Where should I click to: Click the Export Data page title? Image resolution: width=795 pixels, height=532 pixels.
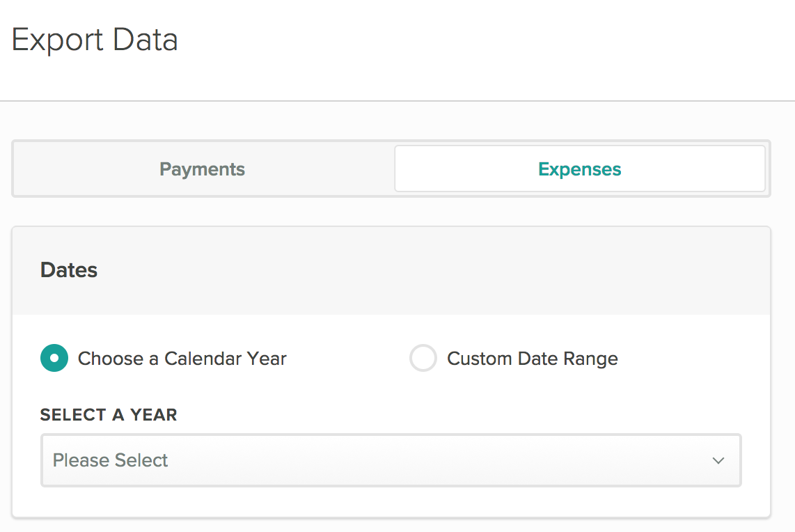(x=95, y=40)
